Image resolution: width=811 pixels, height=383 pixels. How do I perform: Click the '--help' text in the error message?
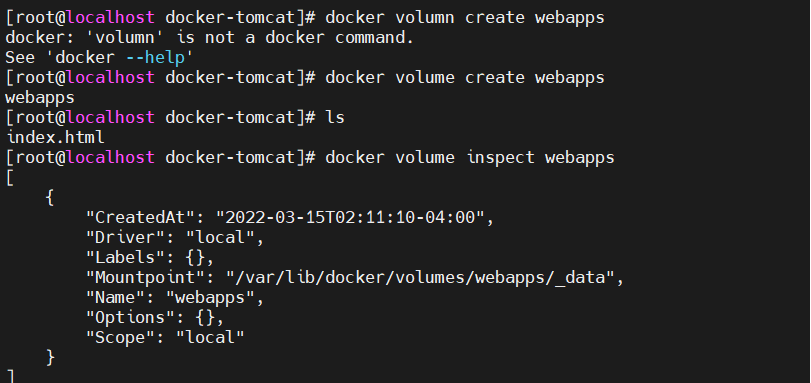pyautogui.click(x=155, y=57)
